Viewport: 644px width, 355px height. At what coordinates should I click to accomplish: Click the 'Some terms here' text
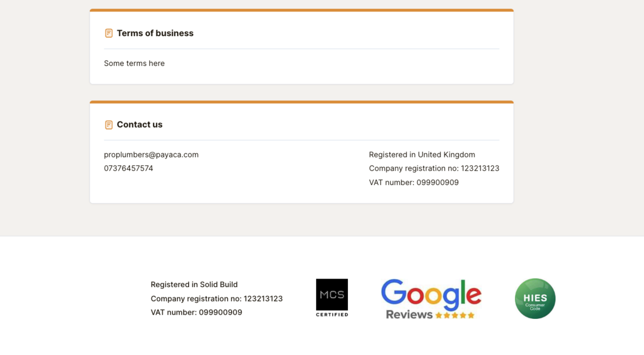(x=135, y=63)
